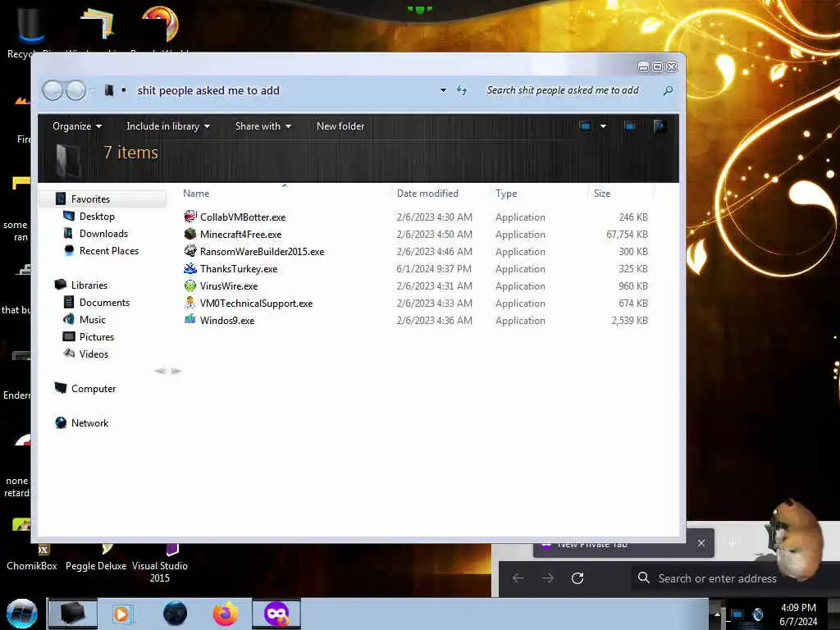Open Documents library in the navigation pane

[104, 303]
